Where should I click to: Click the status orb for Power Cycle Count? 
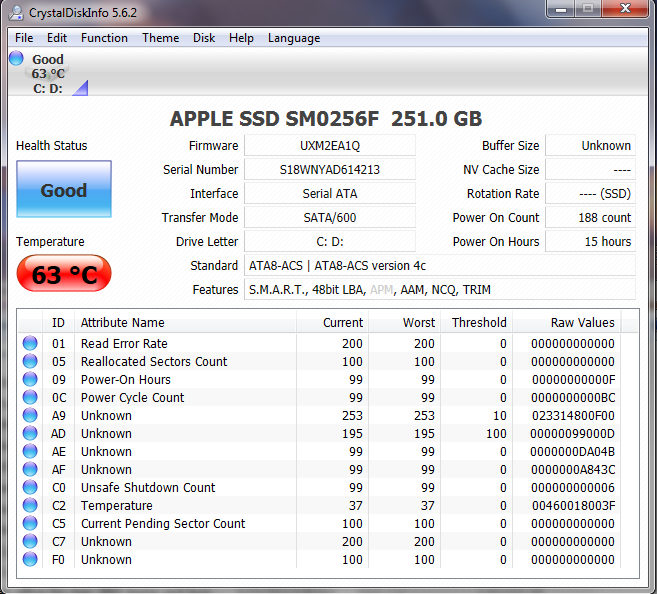pos(31,398)
